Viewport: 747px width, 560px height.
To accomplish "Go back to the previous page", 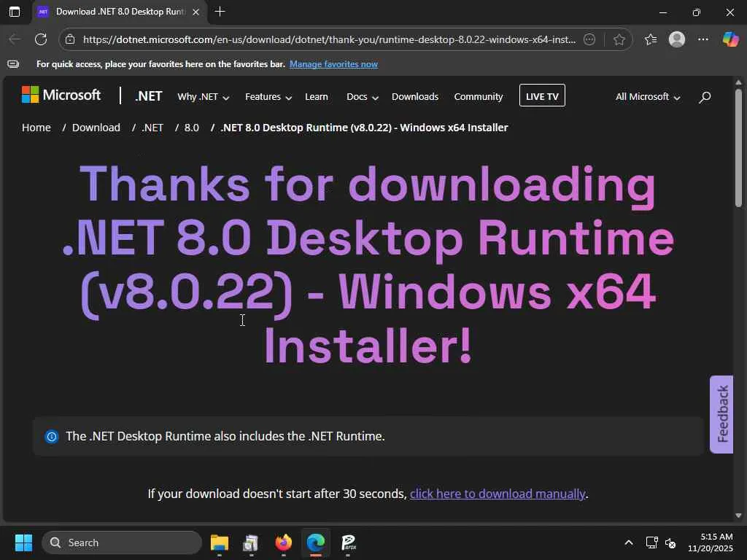I will coord(15,39).
